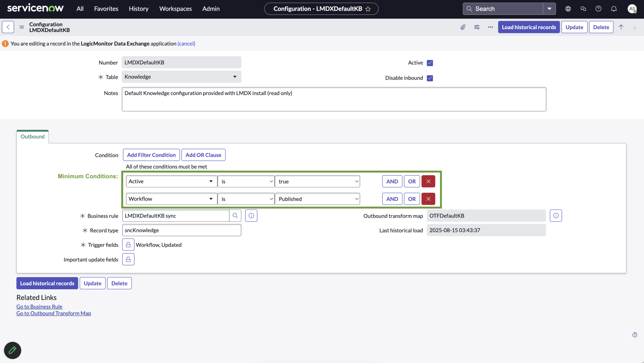Open the notifications bell
Image resolution: width=644 pixels, height=363 pixels.
coord(614,9)
